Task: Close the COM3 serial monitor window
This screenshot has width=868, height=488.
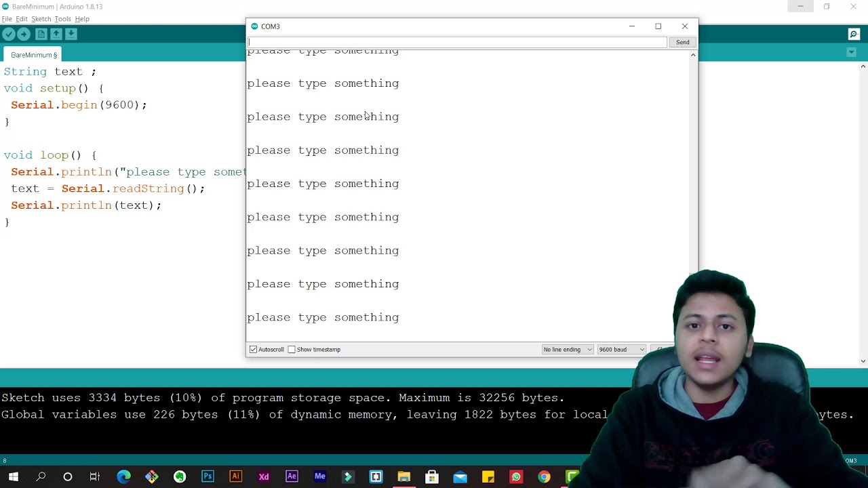Action: click(684, 26)
